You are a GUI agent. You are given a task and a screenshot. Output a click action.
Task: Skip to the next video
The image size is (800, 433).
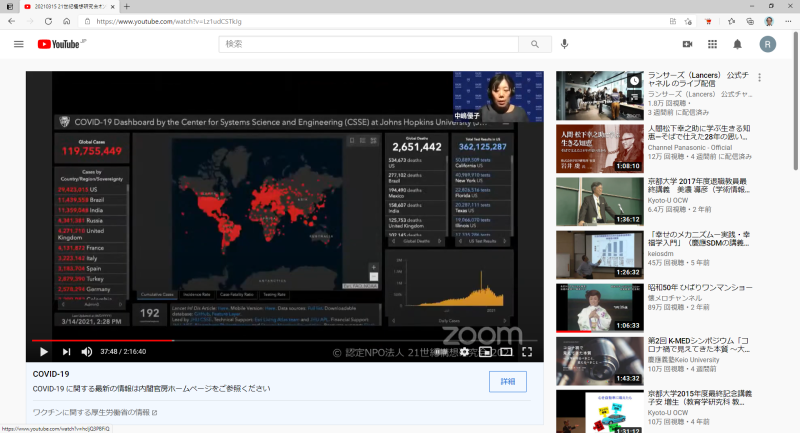pyautogui.click(x=66, y=351)
